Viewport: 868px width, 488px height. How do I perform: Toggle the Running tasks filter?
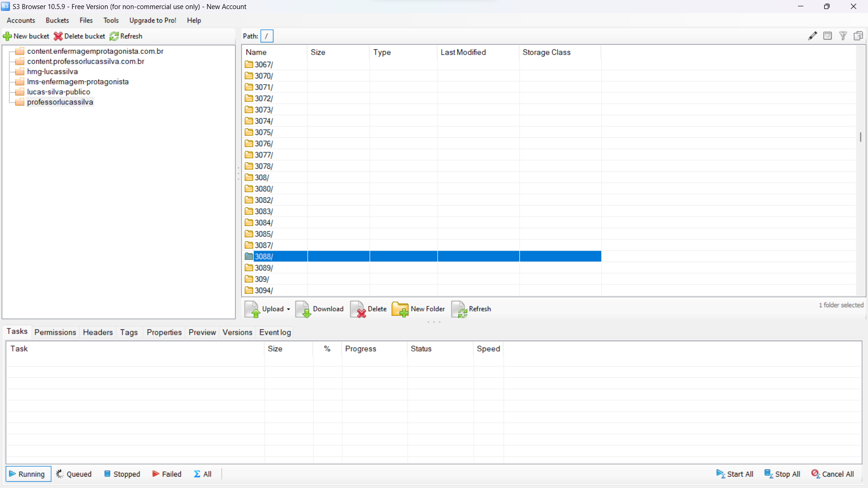(x=28, y=474)
